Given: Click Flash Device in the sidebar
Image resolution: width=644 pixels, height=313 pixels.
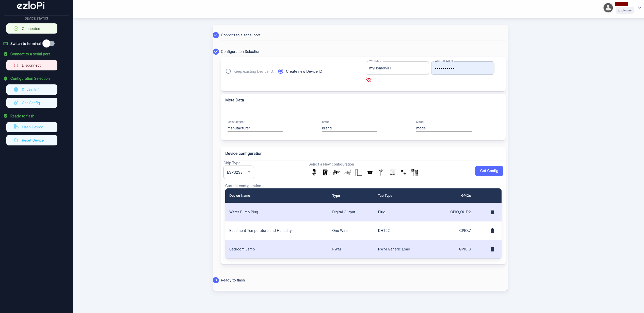Looking at the screenshot, I should point(32,127).
